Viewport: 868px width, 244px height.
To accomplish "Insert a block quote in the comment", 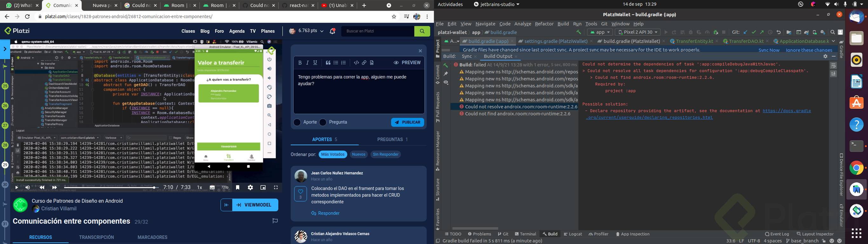I will 328,63.
